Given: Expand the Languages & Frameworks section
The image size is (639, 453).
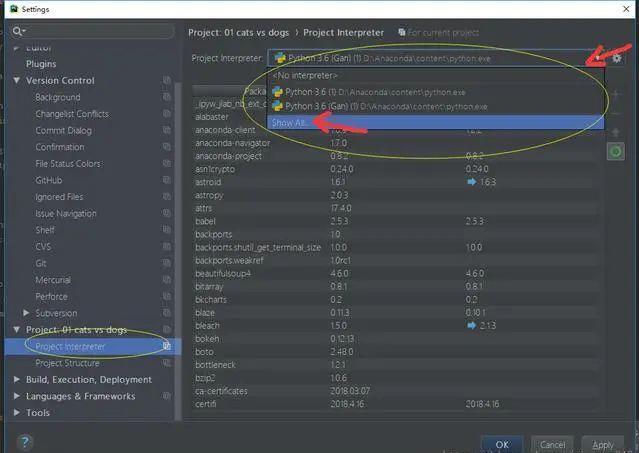Looking at the screenshot, I should pos(17,396).
